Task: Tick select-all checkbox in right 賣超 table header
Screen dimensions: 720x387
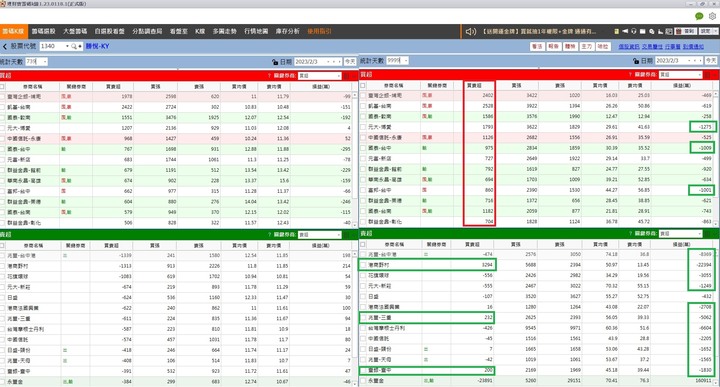Action: pos(363,245)
